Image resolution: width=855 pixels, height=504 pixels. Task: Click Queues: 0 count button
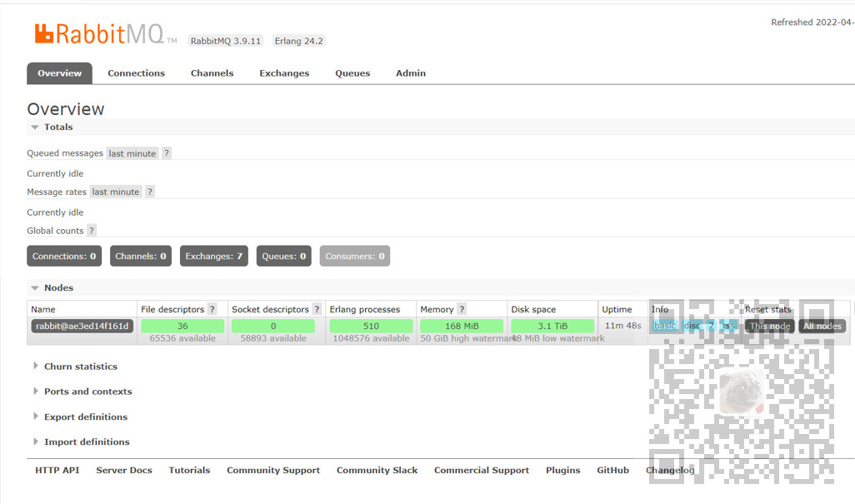(x=283, y=256)
